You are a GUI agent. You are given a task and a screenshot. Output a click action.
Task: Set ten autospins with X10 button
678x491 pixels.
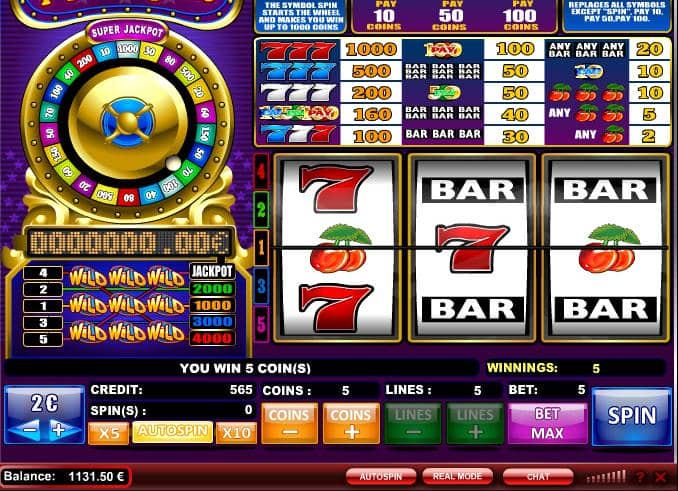236,433
